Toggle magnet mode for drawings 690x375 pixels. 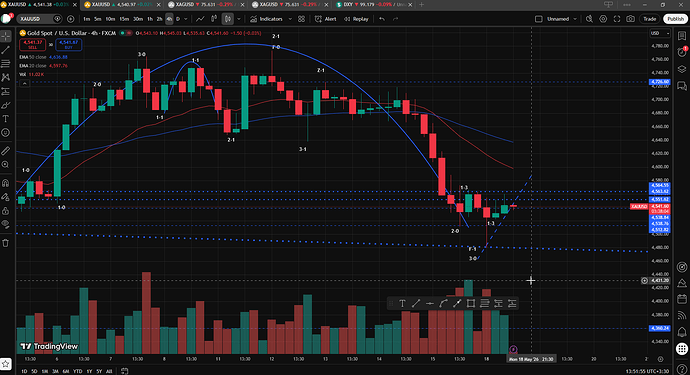(6, 183)
